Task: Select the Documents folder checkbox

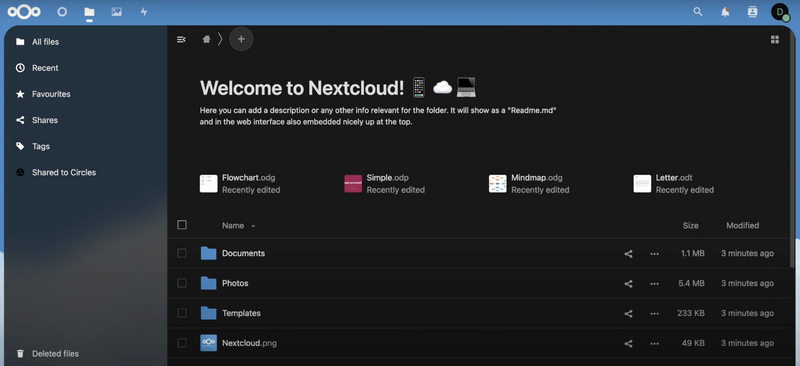Action: [x=182, y=253]
